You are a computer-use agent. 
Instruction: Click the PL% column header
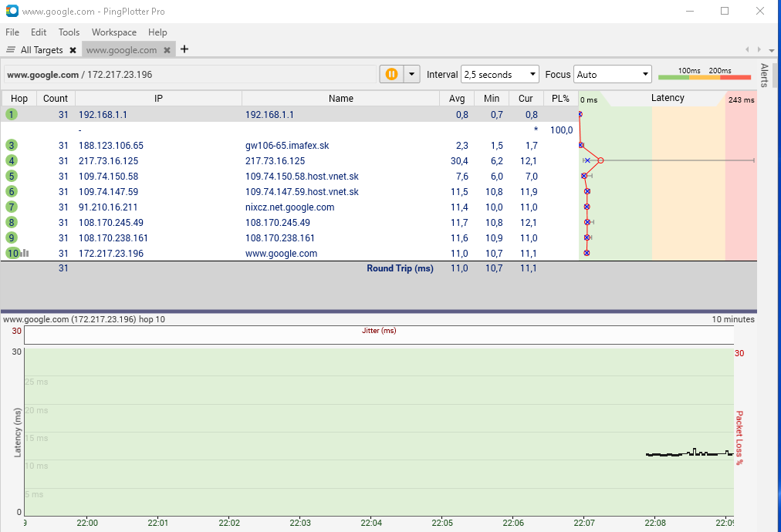click(560, 99)
